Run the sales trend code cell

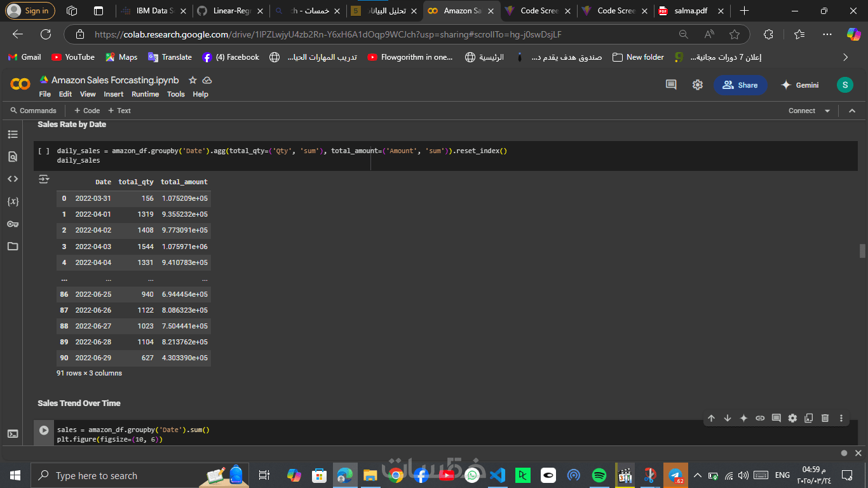[x=44, y=430]
